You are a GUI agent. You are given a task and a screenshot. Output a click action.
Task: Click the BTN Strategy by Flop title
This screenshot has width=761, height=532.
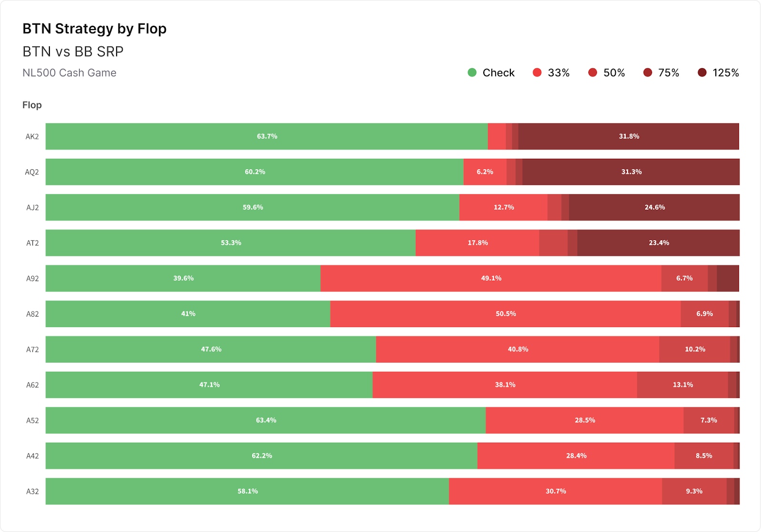95,29
